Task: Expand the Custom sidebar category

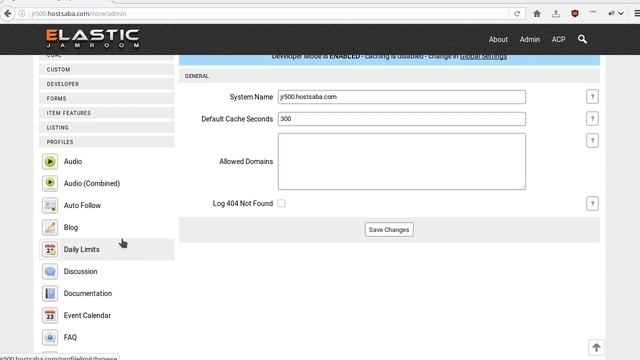Action: click(x=107, y=69)
